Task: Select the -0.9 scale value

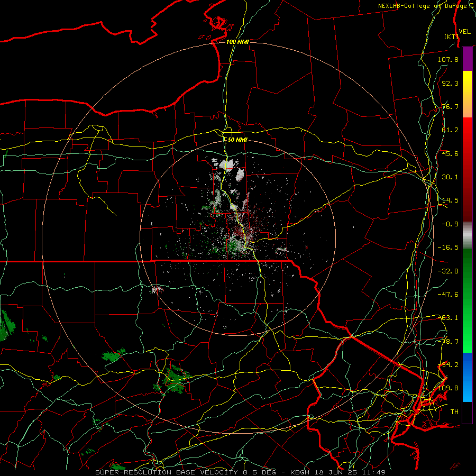Action: click(450, 224)
